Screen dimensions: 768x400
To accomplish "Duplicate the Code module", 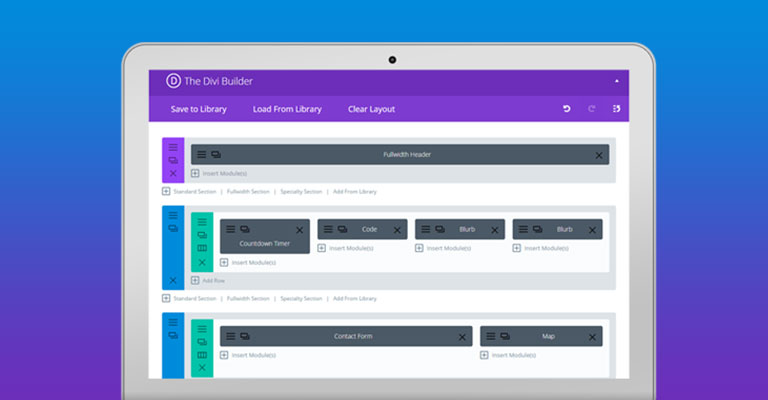I will (342, 229).
